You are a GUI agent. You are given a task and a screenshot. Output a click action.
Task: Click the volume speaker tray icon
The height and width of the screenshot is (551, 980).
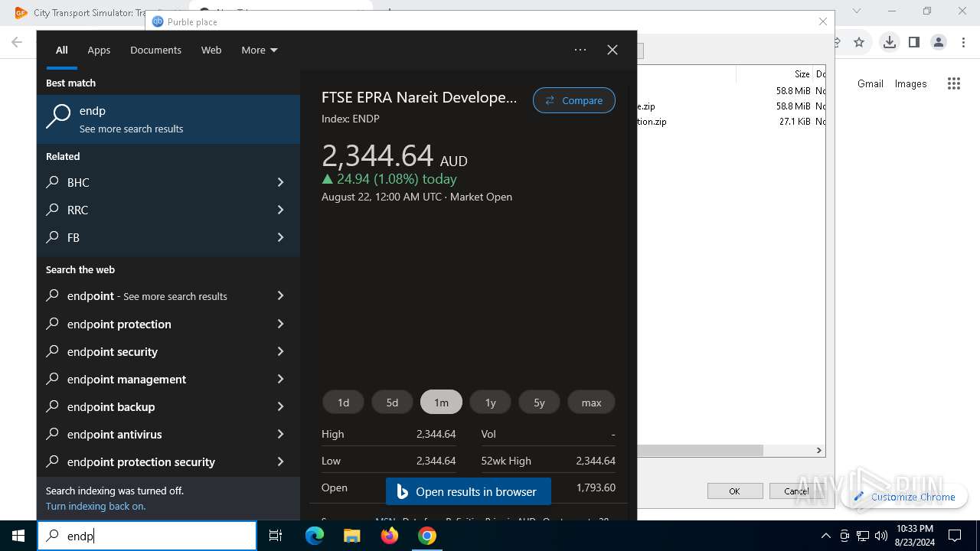(881, 536)
